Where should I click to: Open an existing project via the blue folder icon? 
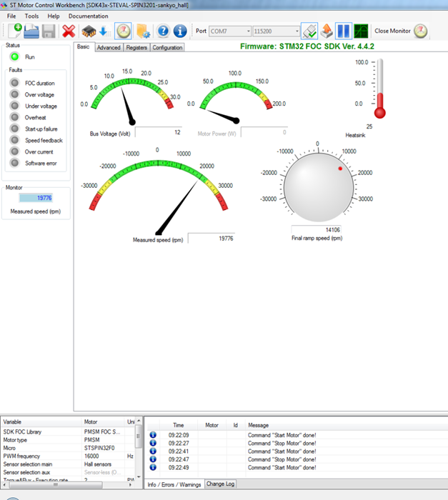click(31, 31)
